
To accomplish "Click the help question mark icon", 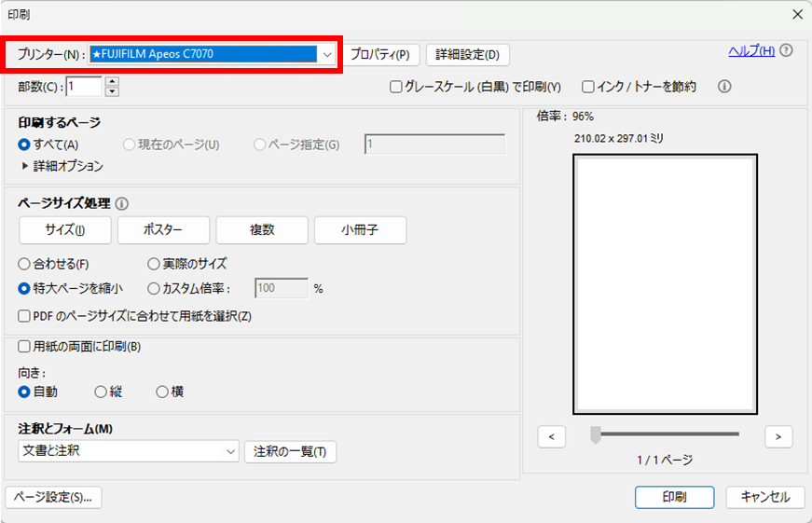I will [786, 50].
